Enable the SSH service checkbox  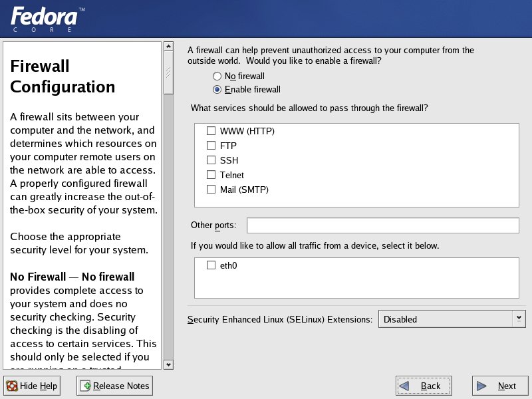(211, 160)
